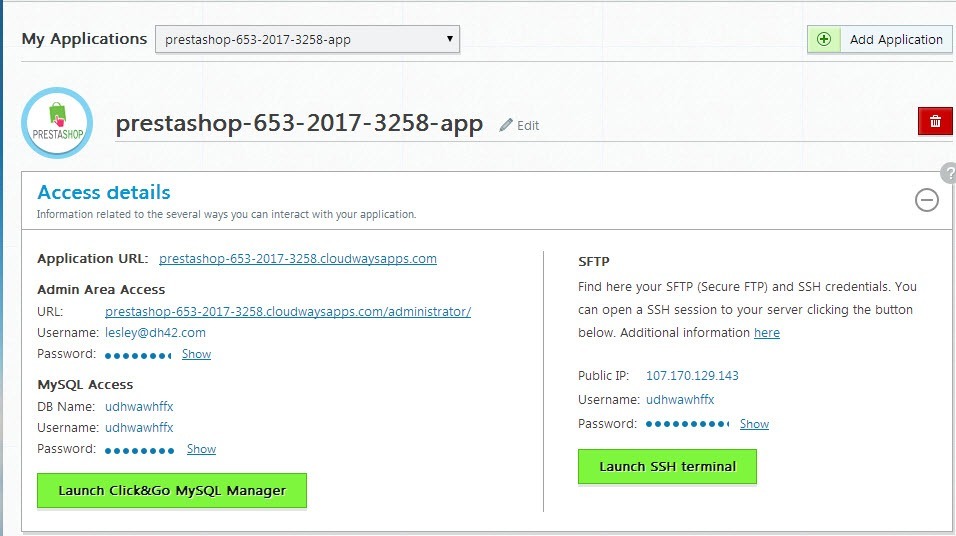Click the SFTP Username value udhwawhffx
This screenshot has height=536, width=956.
pos(680,400)
